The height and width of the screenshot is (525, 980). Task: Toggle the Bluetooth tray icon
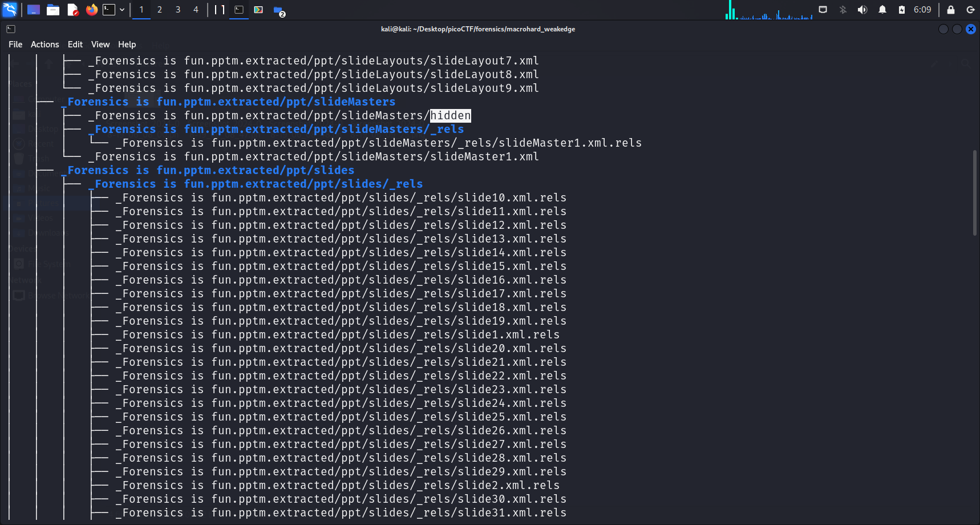843,10
